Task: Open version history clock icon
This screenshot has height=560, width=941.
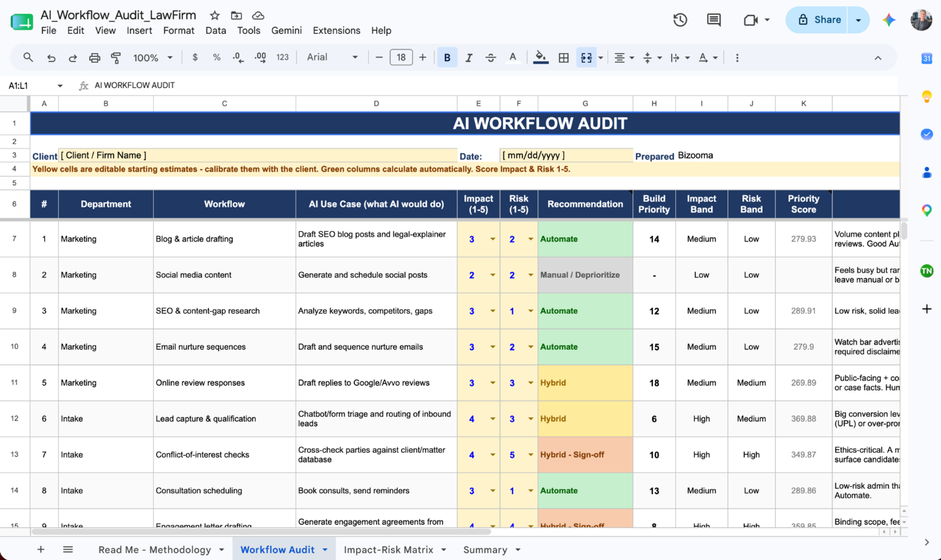Action: click(x=680, y=20)
